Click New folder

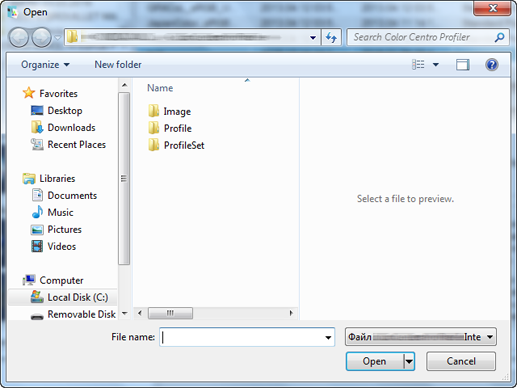(118, 65)
